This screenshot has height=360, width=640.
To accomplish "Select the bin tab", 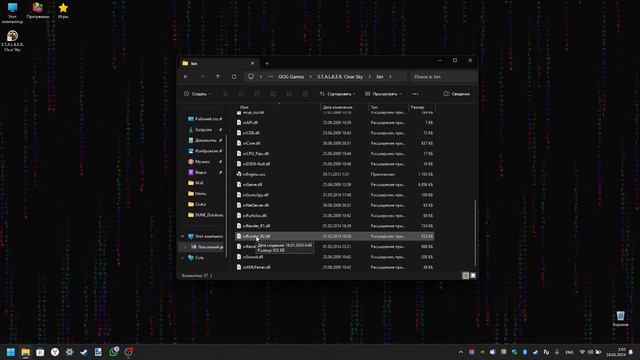I will [218, 63].
